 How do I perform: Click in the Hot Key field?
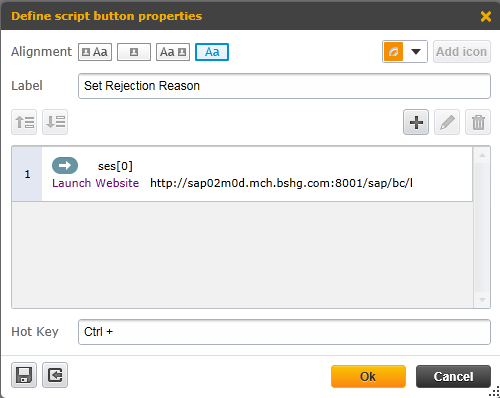(x=284, y=332)
